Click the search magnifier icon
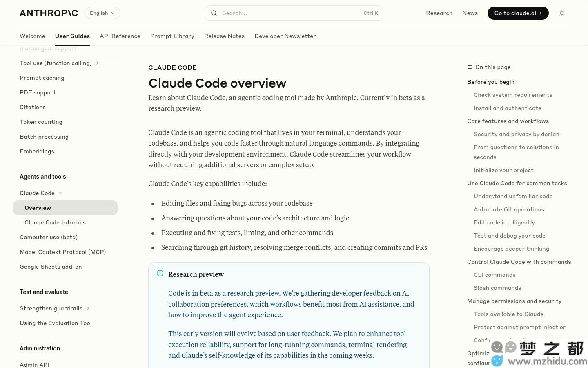588x368 pixels. [214, 13]
